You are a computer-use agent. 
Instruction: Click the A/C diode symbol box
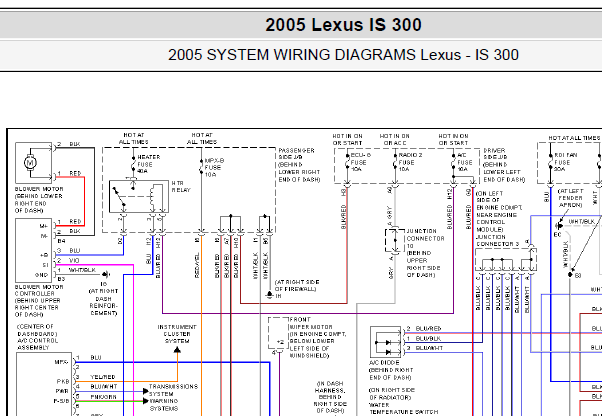(x=385, y=342)
